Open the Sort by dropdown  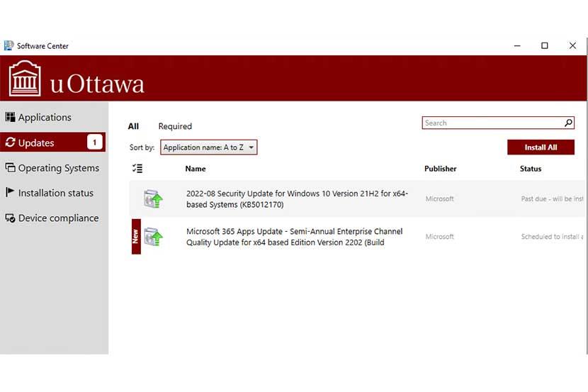coord(209,147)
